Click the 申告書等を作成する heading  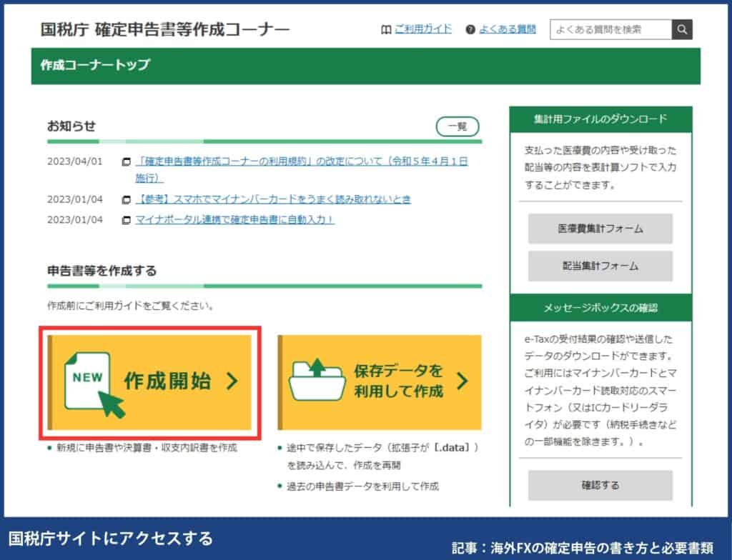[102, 271]
